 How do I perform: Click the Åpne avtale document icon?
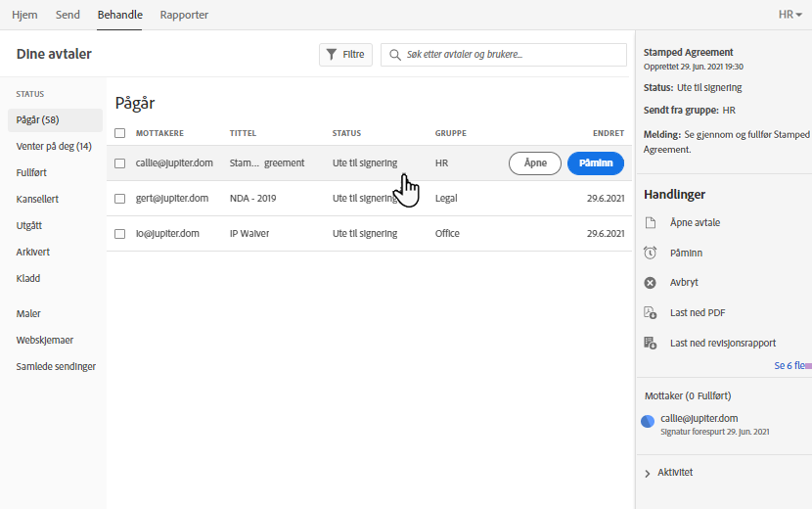tap(651, 223)
